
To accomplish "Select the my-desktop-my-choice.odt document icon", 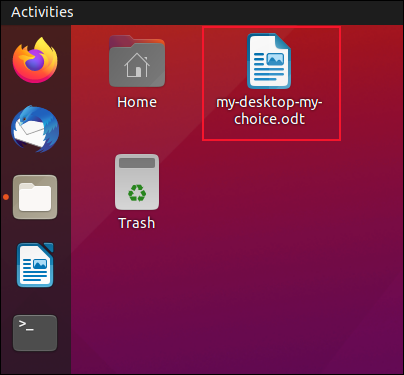I will pyautogui.click(x=269, y=61).
